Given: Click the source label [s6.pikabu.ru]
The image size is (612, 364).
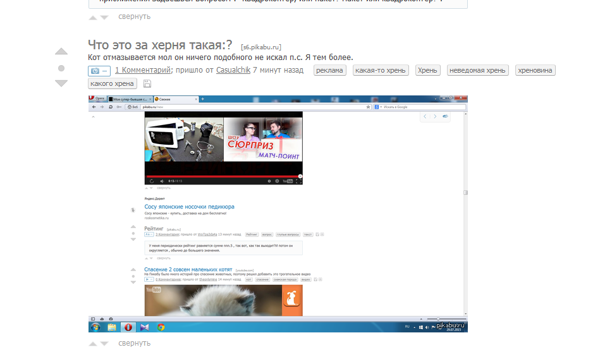Looking at the screenshot, I should tap(261, 47).
